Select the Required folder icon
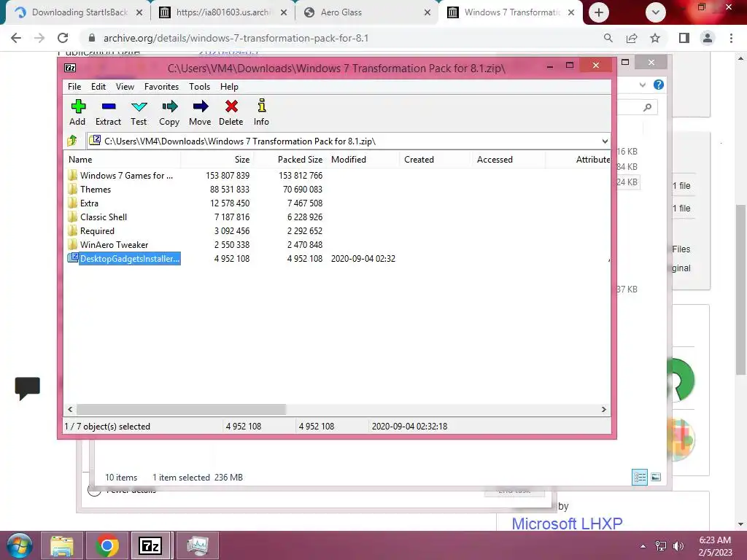The height and width of the screenshot is (560, 747). pyautogui.click(x=72, y=230)
